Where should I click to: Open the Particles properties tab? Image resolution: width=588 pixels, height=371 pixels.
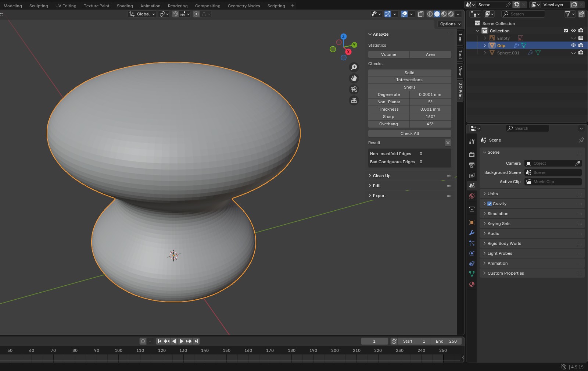(x=472, y=243)
